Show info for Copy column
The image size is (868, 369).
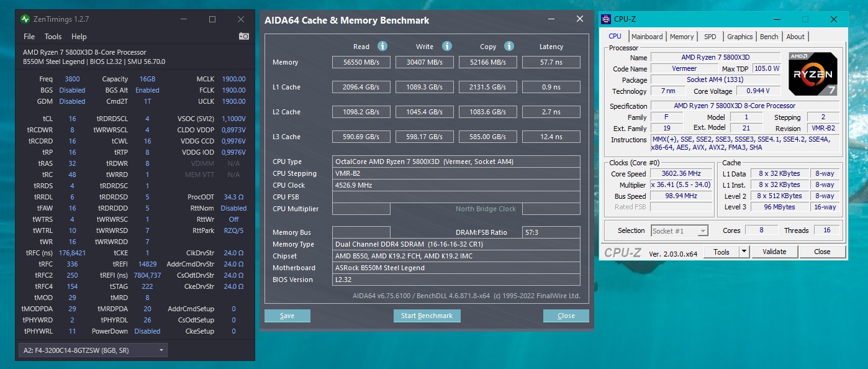(509, 46)
